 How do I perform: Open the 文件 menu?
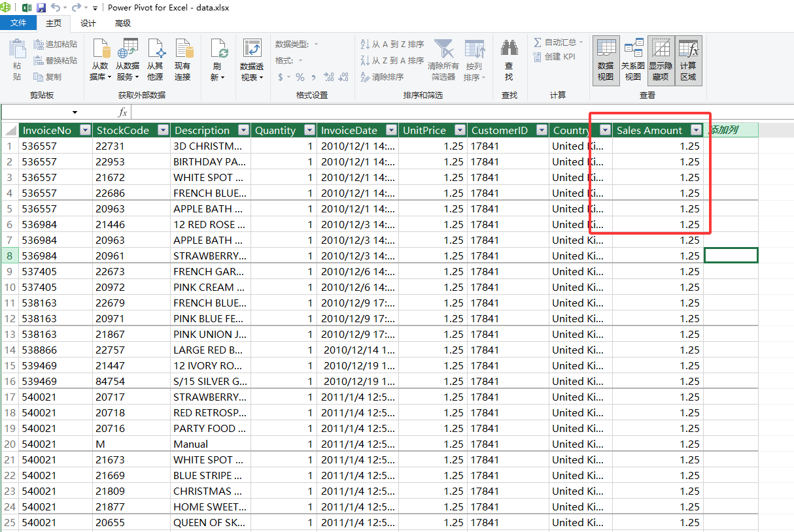point(18,23)
